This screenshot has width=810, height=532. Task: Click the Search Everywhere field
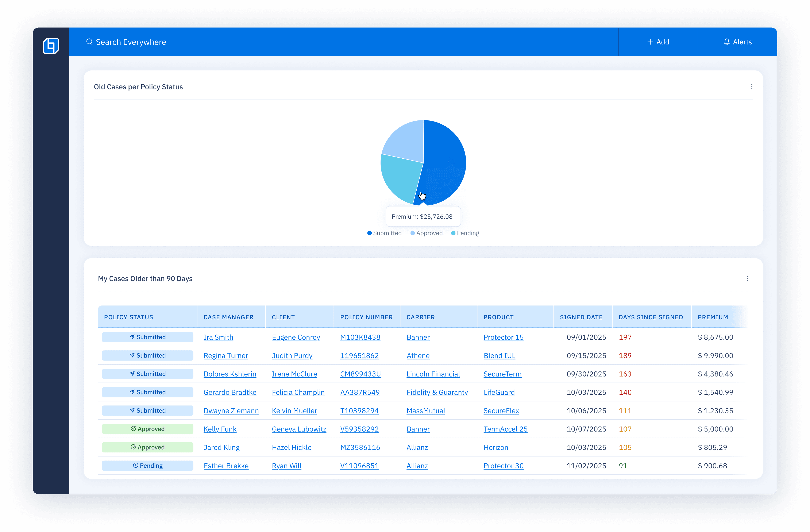(x=131, y=42)
